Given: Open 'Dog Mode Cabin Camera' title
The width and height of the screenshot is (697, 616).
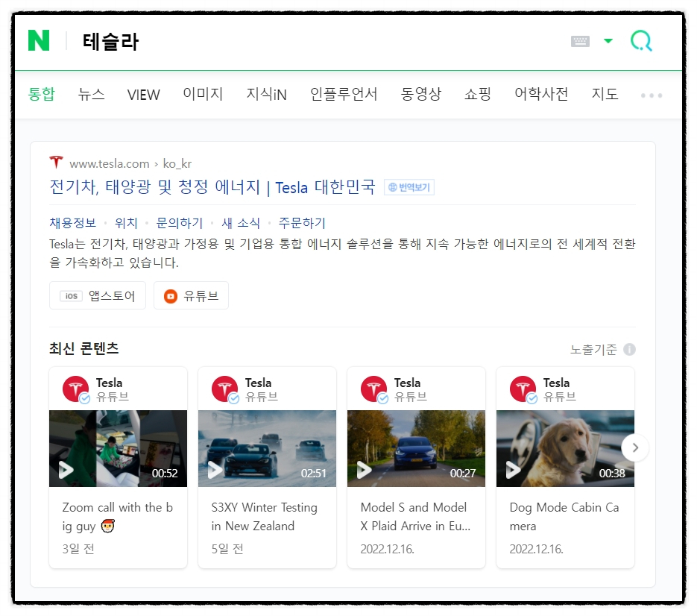Looking at the screenshot, I should click(564, 517).
